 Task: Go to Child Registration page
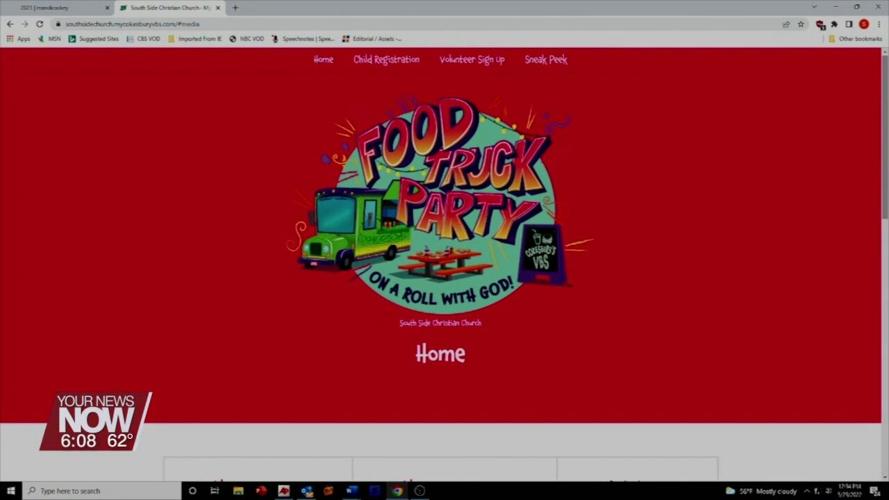point(386,60)
